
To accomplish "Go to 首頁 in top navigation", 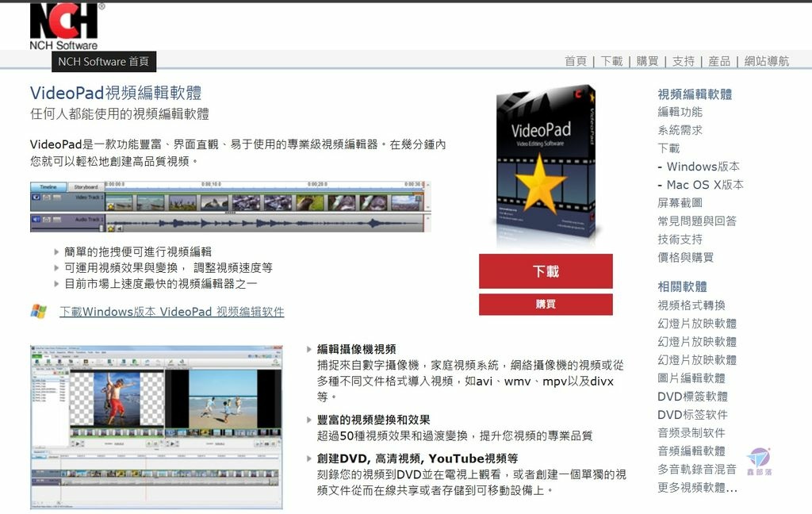I will tap(576, 61).
